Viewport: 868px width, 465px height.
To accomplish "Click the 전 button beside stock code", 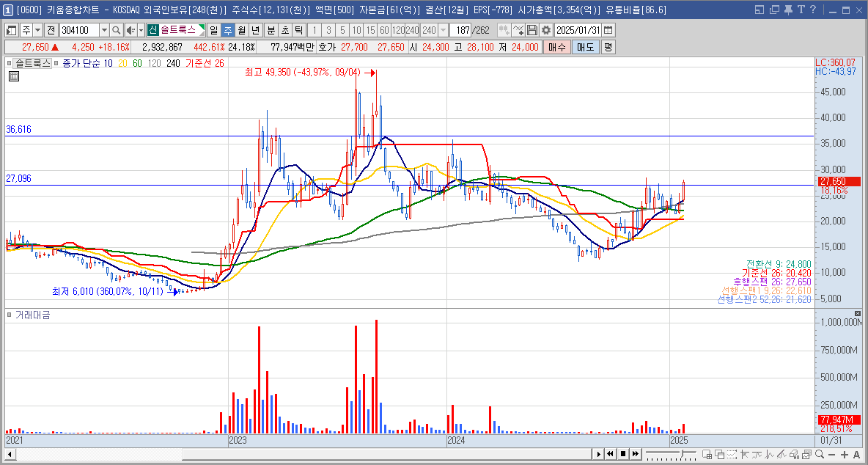I will (x=51, y=30).
